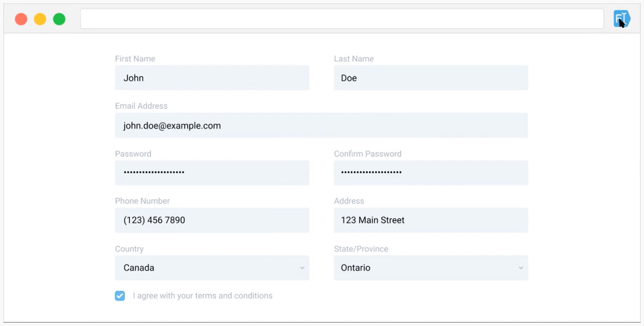Click the Email Address field label
The width and height of the screenshot is (644, 326).
(141, 106)
